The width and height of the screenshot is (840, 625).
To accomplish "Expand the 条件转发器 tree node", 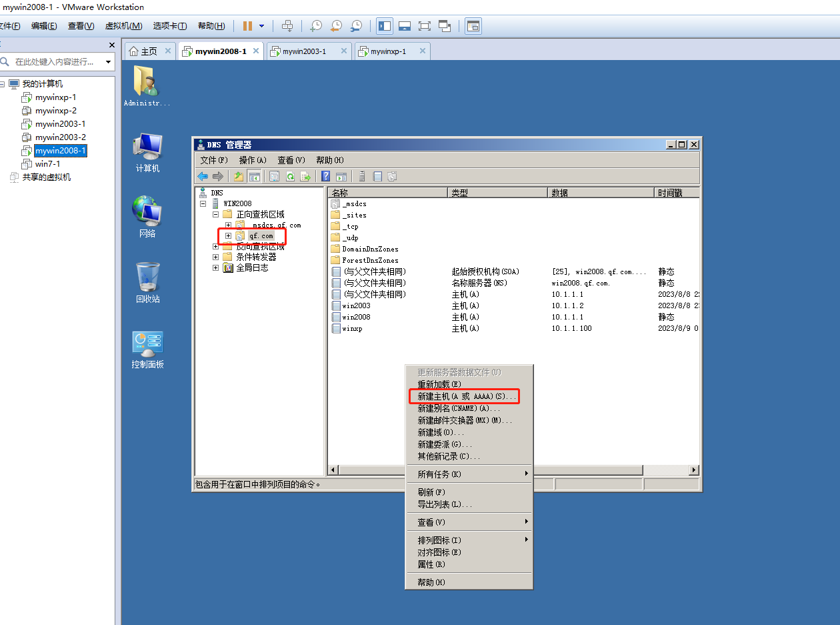I will coord(215,257).
